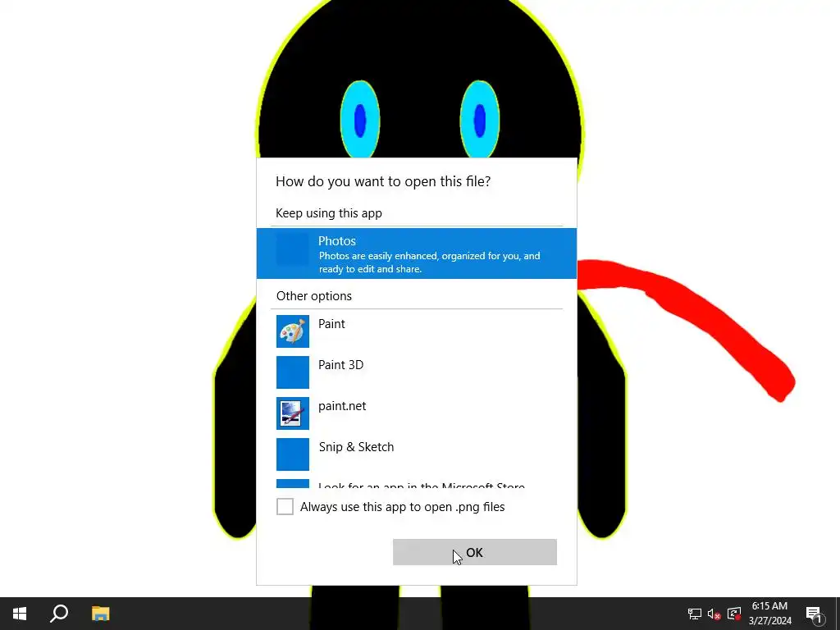Click the network status tray icon
This screenshot has height=630, width=840.
(x=695, y=614)
